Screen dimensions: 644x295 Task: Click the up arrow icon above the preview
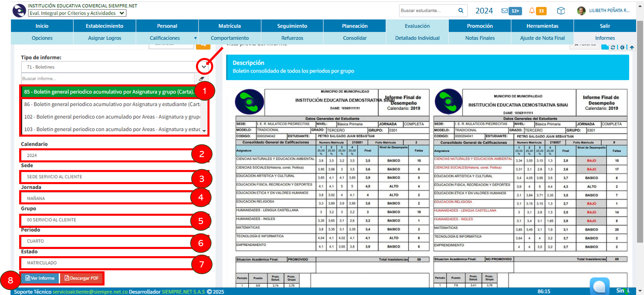[x=632, y=47]
